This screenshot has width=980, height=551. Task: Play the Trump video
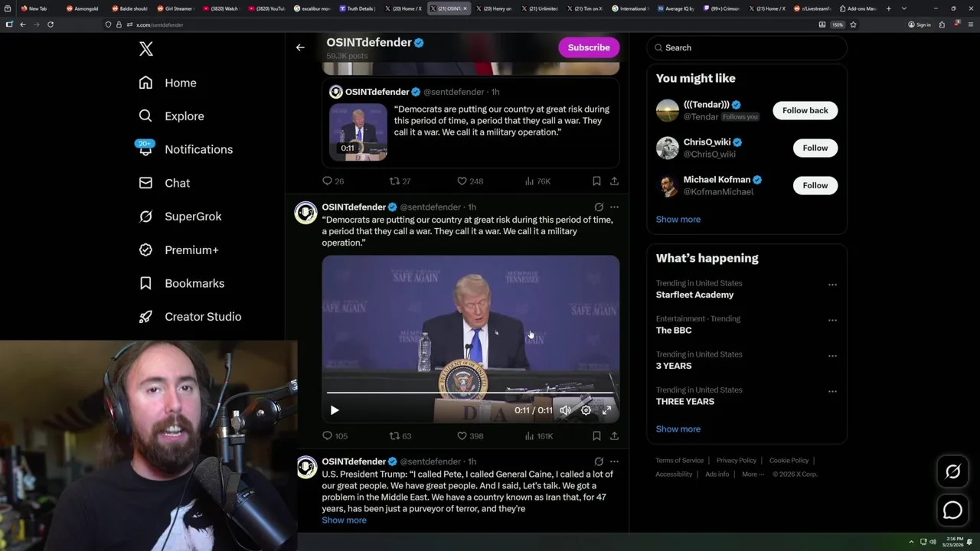click(x=335, y=410)
